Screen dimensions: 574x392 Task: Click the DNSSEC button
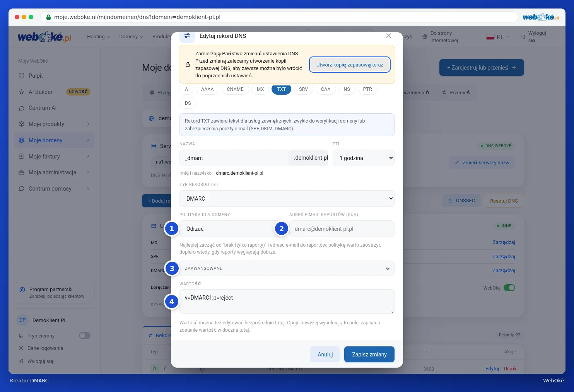(x=461, y=201)
